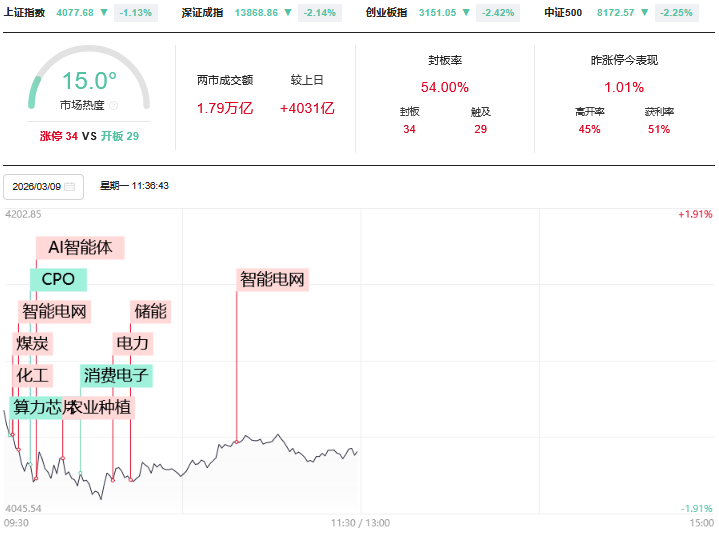This screenshot has width=719, height=536.
Task: Click the down arrow next to 上证指数 4077.68
Action: click(105, 13)
